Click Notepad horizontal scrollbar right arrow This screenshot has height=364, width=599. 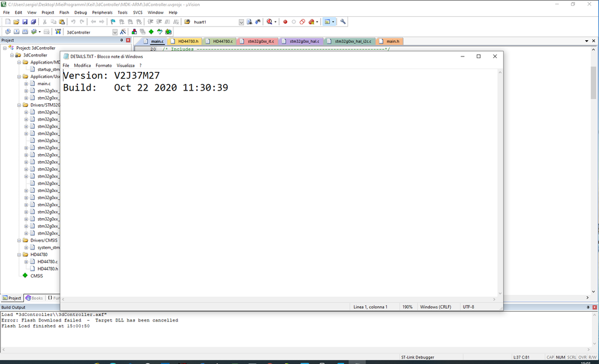494,299
